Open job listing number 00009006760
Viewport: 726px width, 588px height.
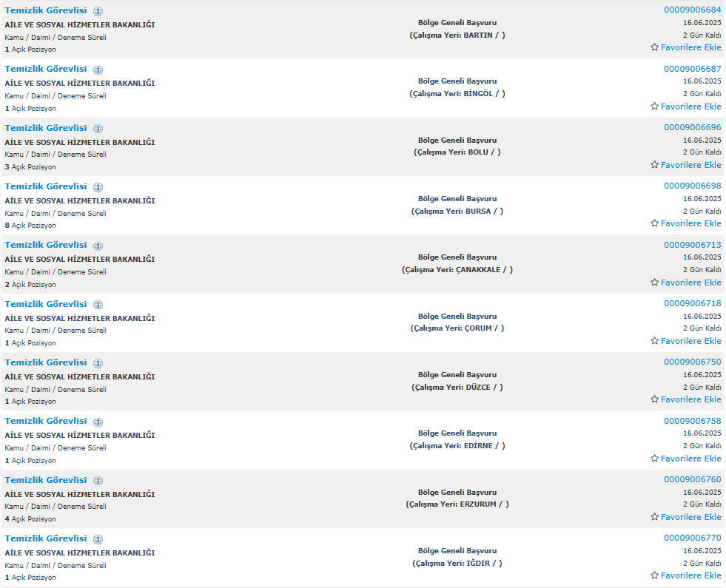[x=692, y=479]
